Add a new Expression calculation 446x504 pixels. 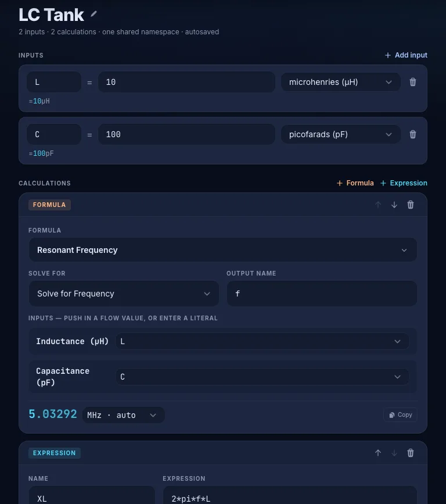[404, 183]
